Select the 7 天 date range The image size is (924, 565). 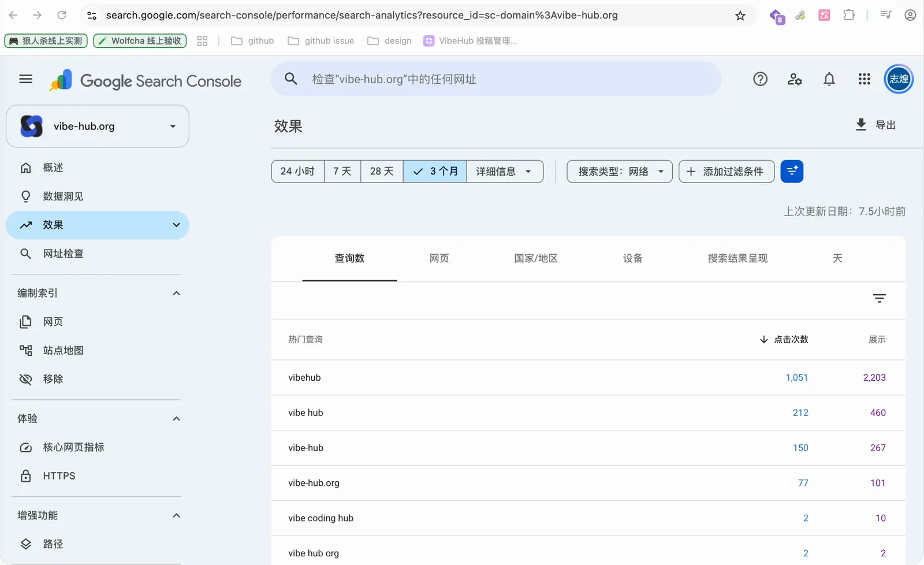click(x=342, y=171)
